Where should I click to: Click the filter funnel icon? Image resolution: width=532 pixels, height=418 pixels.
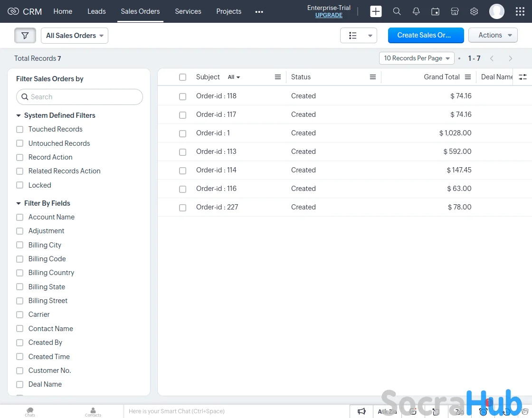coord(25,36)
